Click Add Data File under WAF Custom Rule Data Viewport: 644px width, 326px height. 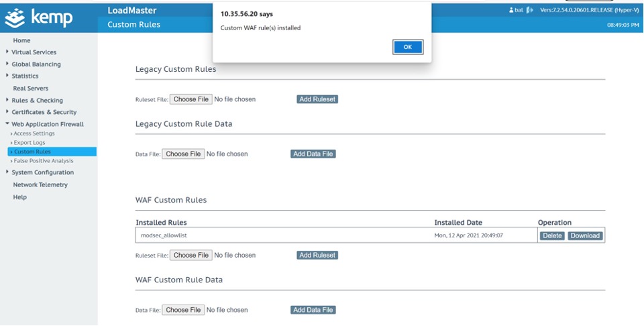(313, 310)
